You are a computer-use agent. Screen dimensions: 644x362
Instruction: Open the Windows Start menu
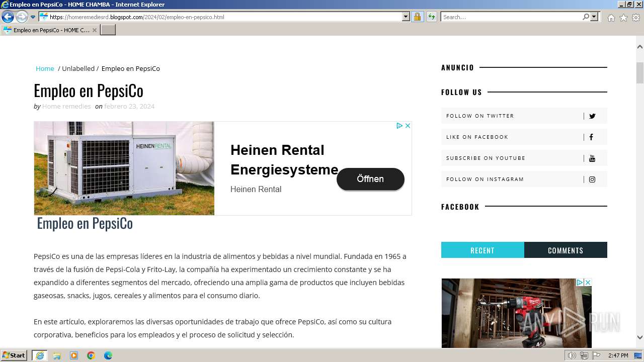[x=14, y=355]
